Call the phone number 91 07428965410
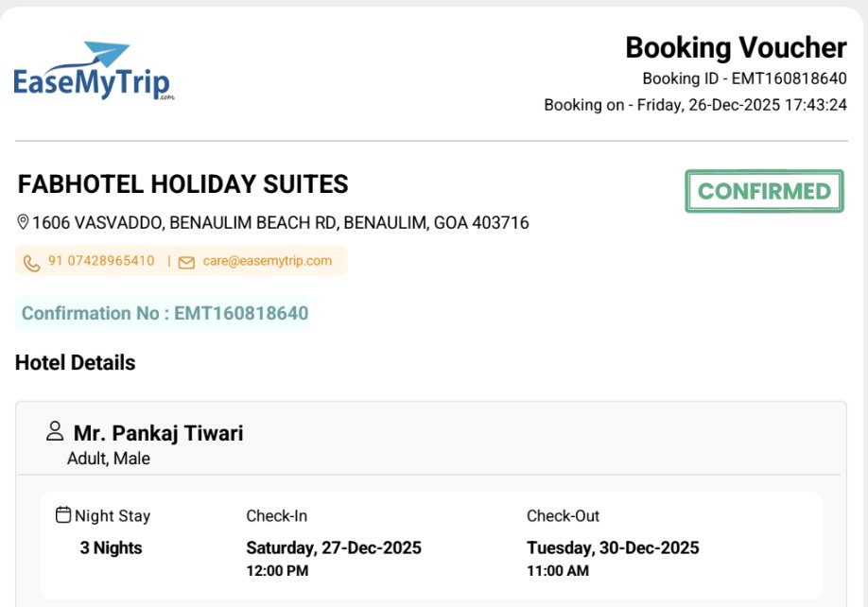Viewport: 868px width, 607px height. tap(101, 261)
